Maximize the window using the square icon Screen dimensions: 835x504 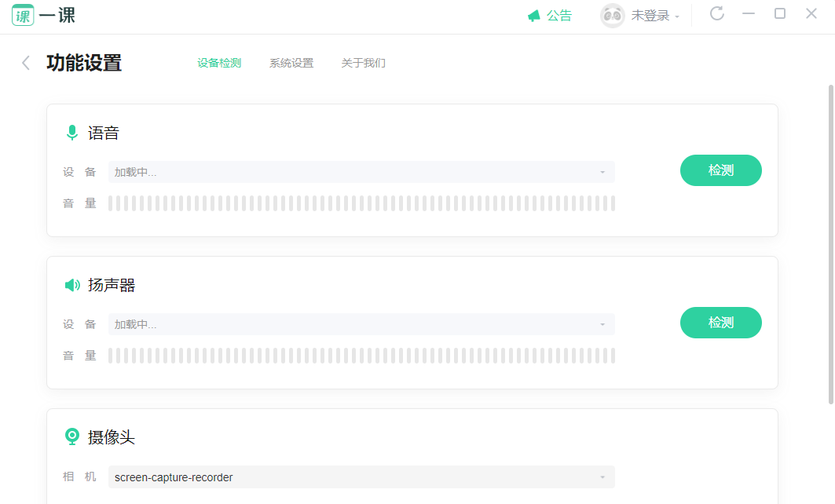779,14
